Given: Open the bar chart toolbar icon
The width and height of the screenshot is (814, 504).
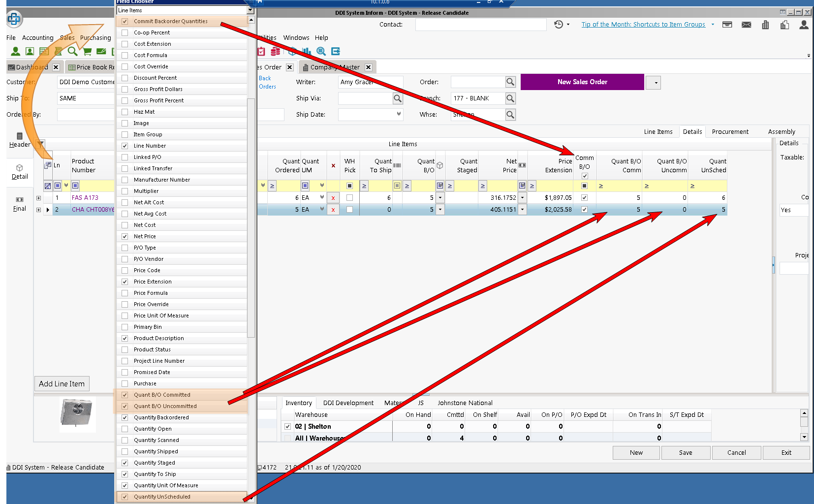Looking at the screenshot, I should [306, 51].
